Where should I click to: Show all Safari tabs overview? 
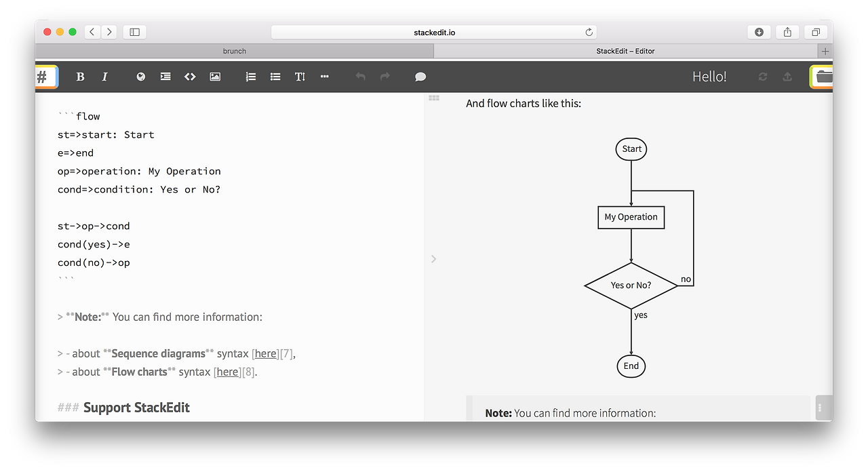point(816,32)
